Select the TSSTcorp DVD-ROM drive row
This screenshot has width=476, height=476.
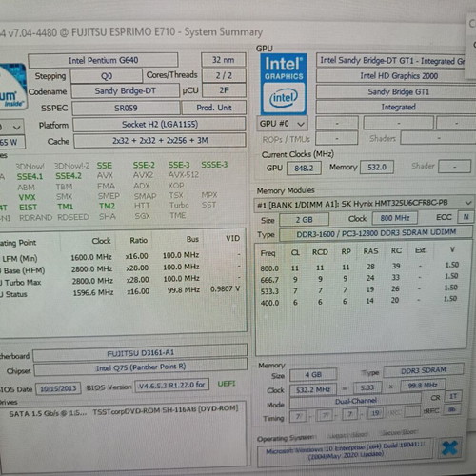pyautogui.click(x=124, y=411)
